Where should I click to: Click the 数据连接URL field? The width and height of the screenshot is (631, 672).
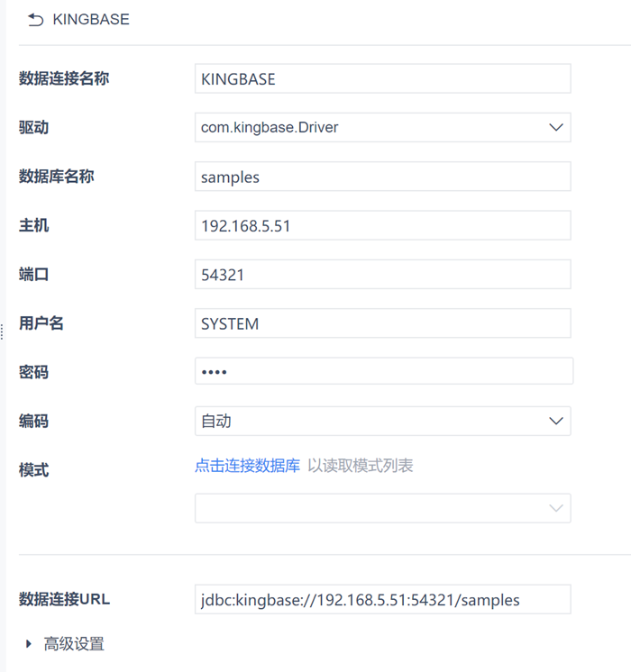[x=382, y=600]
